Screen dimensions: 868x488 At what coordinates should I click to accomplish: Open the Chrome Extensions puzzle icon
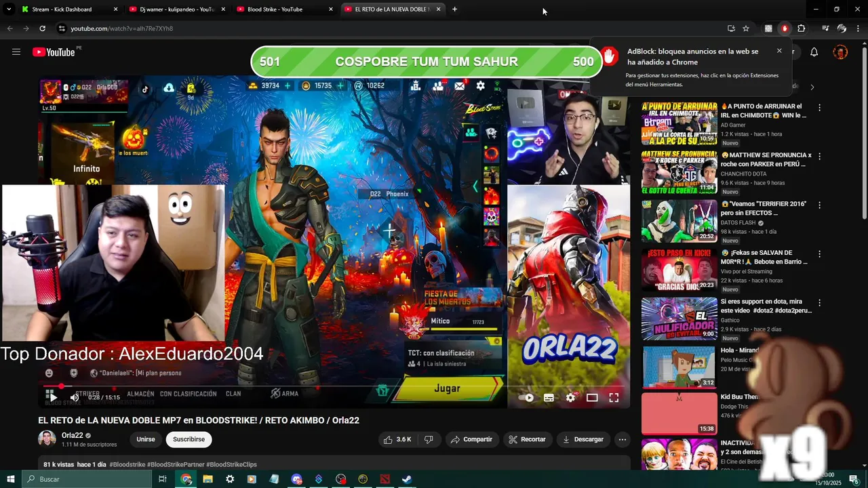802,28
